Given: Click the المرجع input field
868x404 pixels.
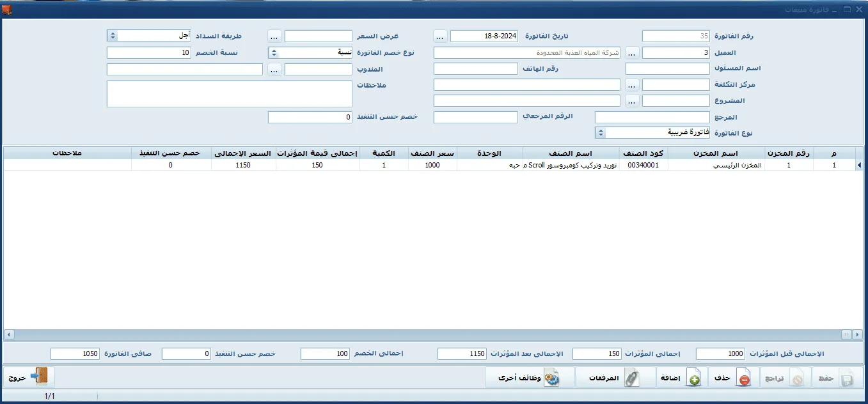Looking at the screenshot, I should 652,118.
